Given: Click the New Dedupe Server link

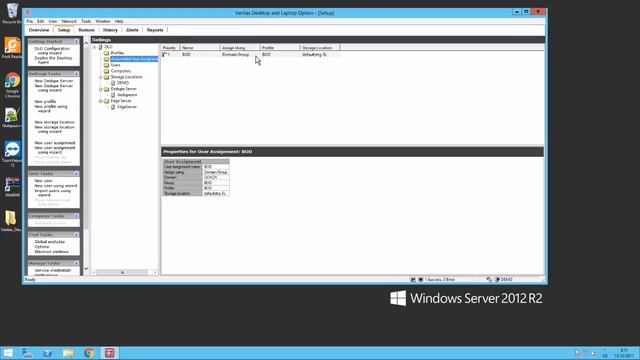Looking at the screenshot, I should [x=53, y=81].
